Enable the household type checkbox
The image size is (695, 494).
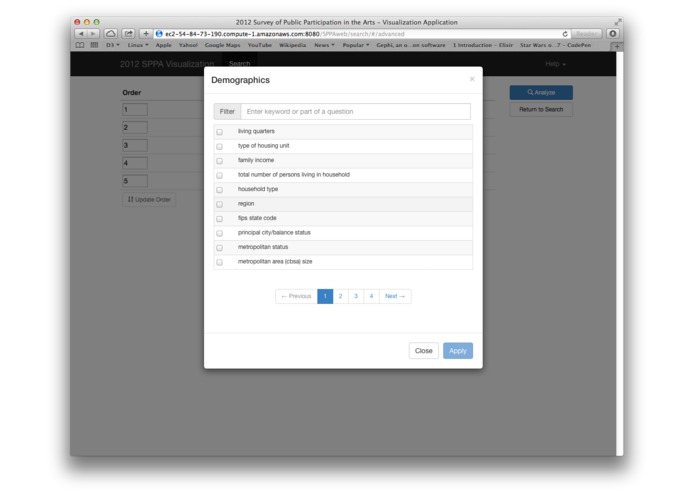point(219,190)
